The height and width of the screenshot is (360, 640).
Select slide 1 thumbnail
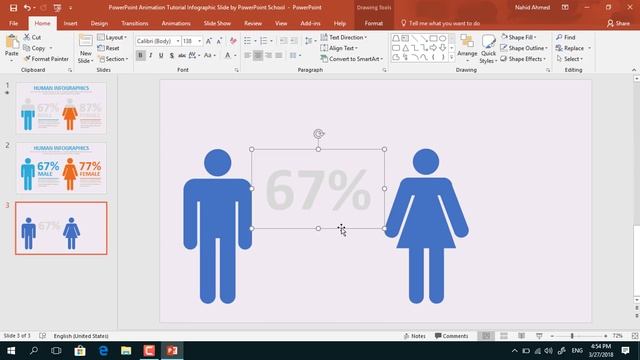(x=61, y=108)
